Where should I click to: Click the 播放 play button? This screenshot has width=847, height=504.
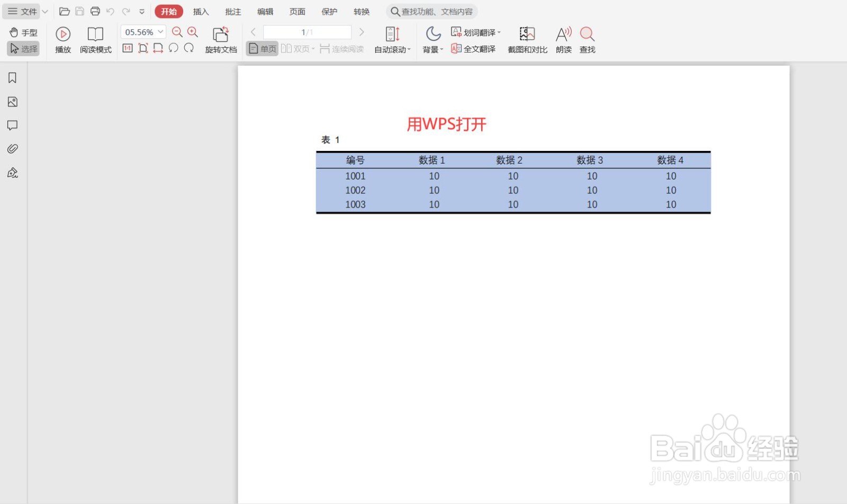(63, 40)
